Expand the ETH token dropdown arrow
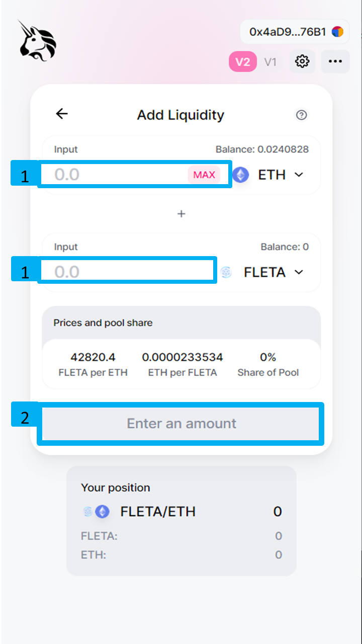 299,175
